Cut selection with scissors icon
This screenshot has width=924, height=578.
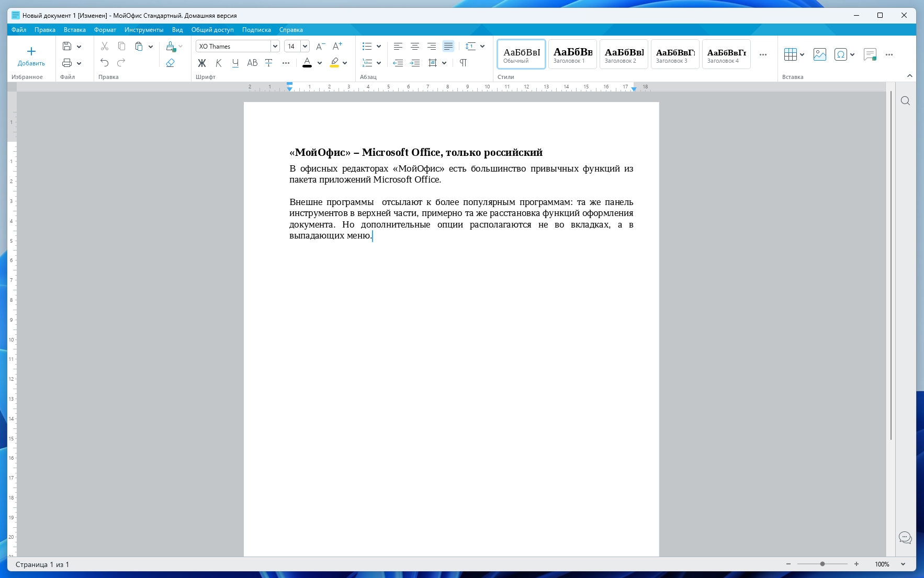105,46
